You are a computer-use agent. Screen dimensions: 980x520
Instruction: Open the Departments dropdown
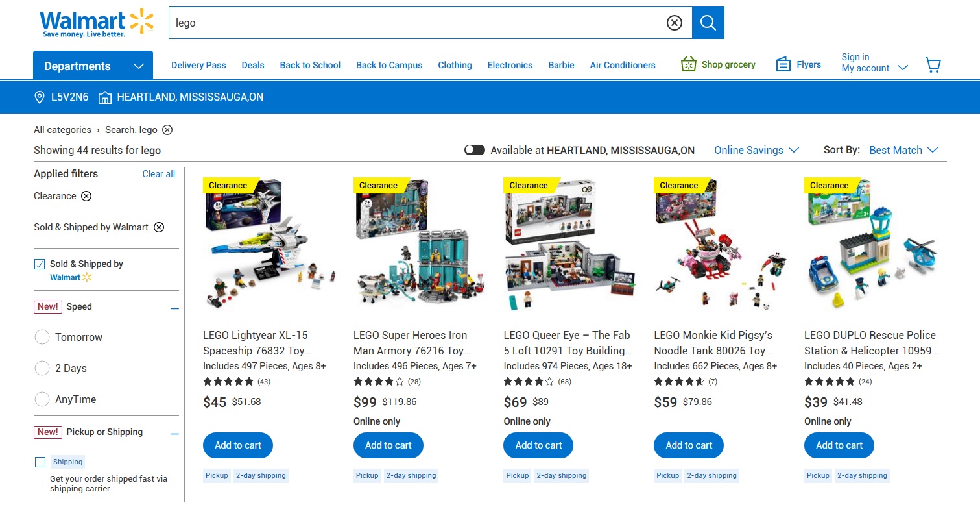click(93, 66)
